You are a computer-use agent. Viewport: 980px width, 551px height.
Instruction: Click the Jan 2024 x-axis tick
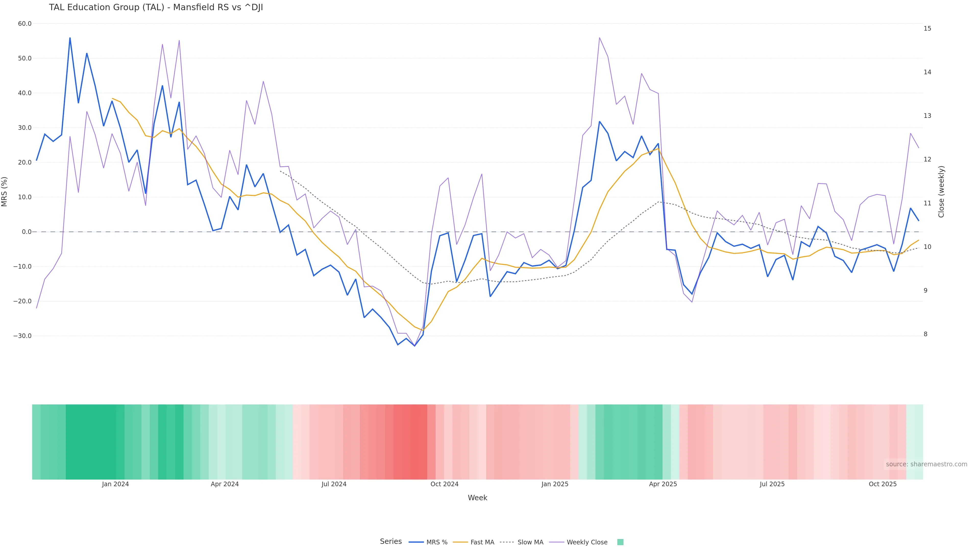pyautogui.click(x=115, y=484)
